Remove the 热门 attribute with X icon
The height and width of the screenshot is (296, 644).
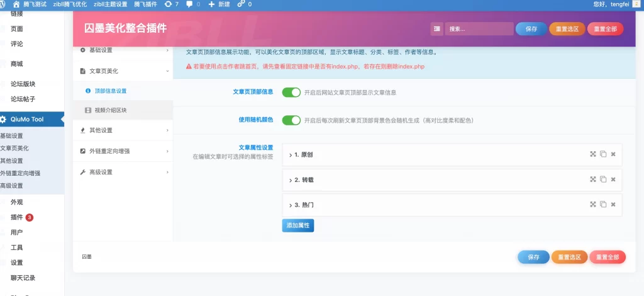point(613,204)
